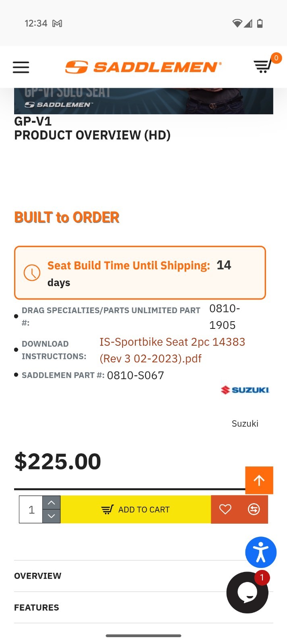
Task: Open the hamburger navigation menu
Action: (x=21, y=67)
